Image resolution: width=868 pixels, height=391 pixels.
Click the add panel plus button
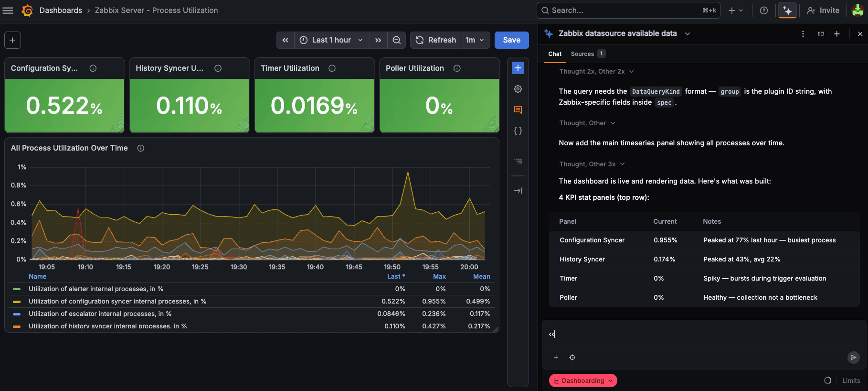pyautogui.click(x=12, y=40)
